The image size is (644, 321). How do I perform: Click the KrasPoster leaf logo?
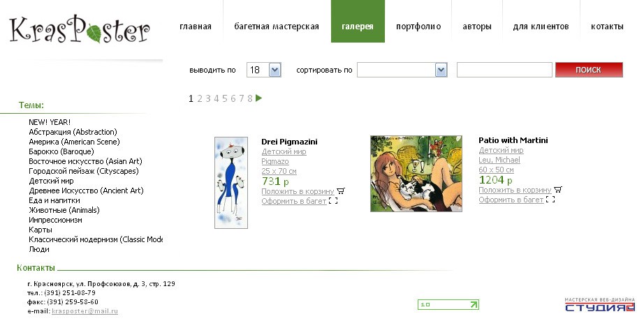pyautogui.click(x=80, y=29)
